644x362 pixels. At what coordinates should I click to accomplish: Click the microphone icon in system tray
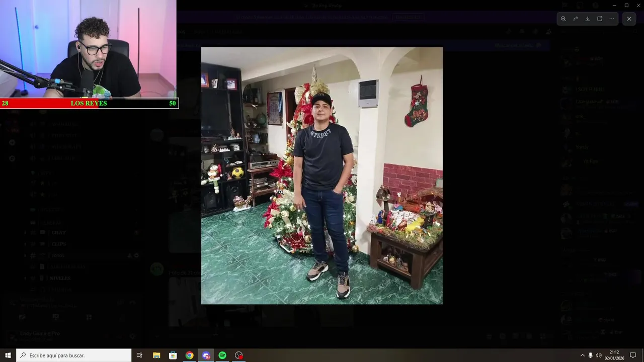click(590, 355)
